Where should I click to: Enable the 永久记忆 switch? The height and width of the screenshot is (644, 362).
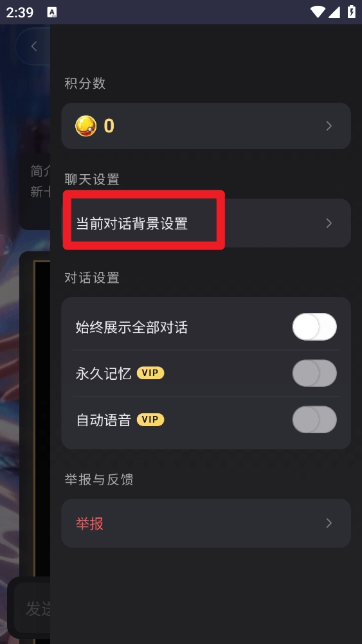[x=314, y=373]
